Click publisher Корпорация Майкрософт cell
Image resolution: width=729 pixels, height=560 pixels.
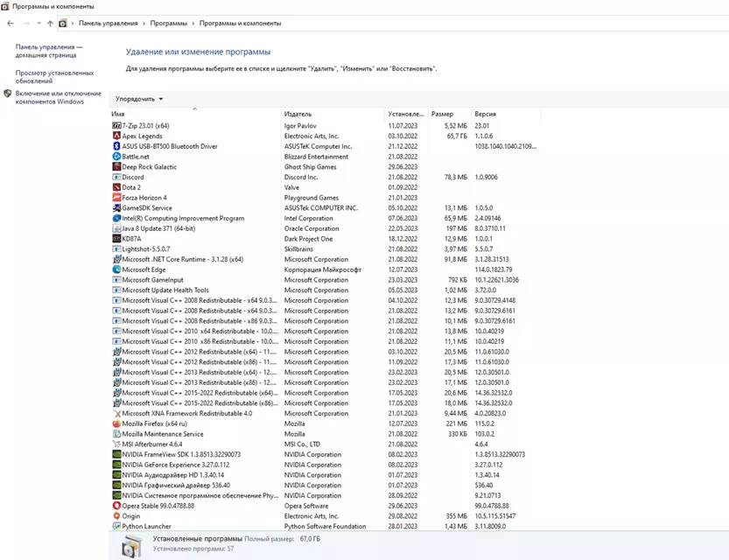[323, 269]
